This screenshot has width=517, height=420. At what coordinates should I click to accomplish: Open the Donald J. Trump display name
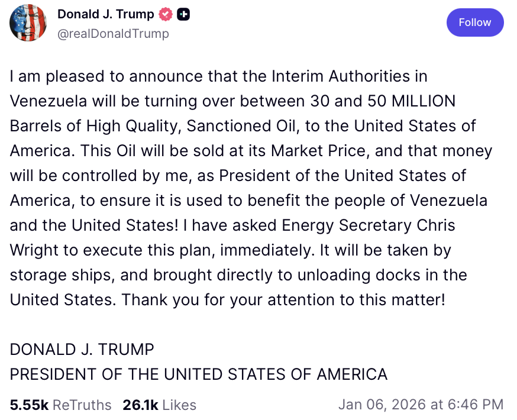(105, 15)
